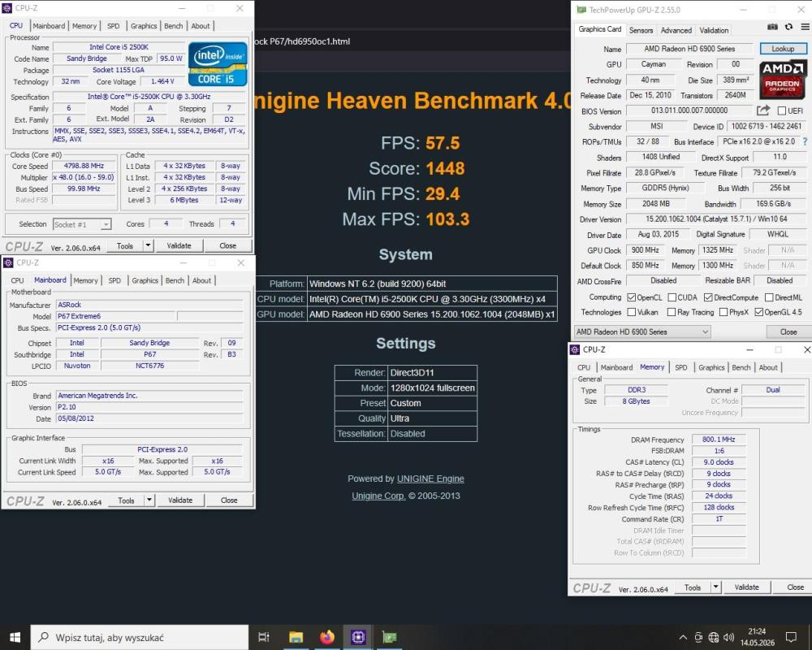Click the taskbar search magnifier icon
The height and width of the screenshot is (650, 812).
click(44, 637)
